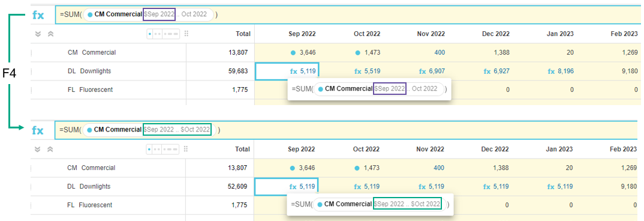The height and width of the screenshot is (221, 644).
Task: Click the 400 value link in top CM Commercial row
Action: (439, 53)
